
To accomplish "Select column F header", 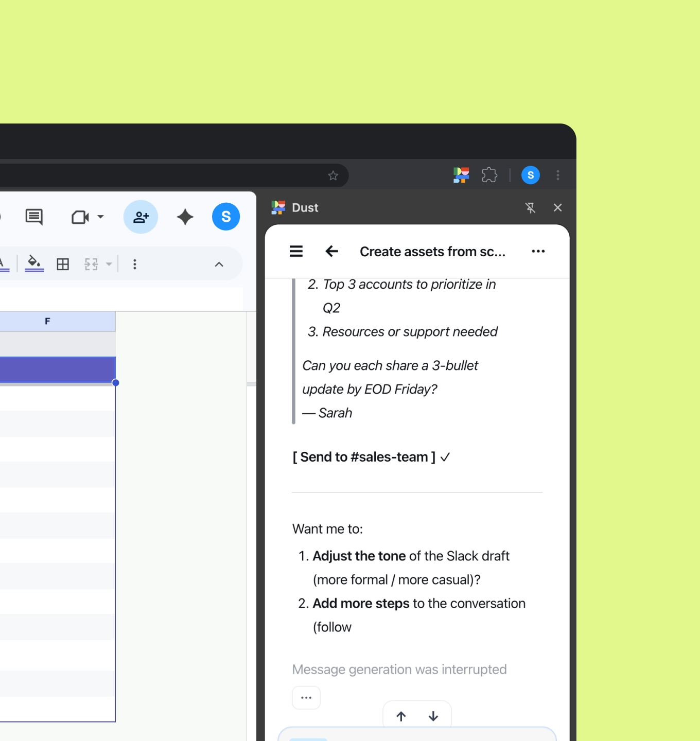I will (47, 322).
